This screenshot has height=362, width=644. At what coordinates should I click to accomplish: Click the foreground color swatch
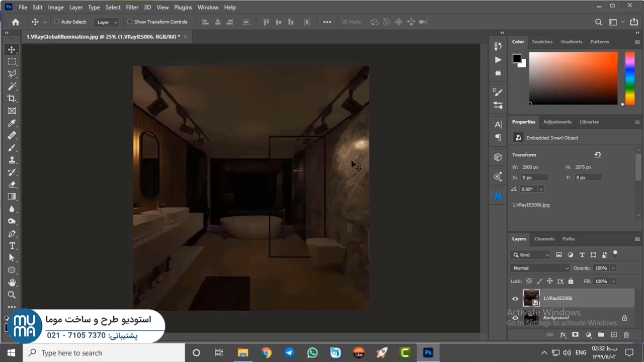click(x=517, y=58)
